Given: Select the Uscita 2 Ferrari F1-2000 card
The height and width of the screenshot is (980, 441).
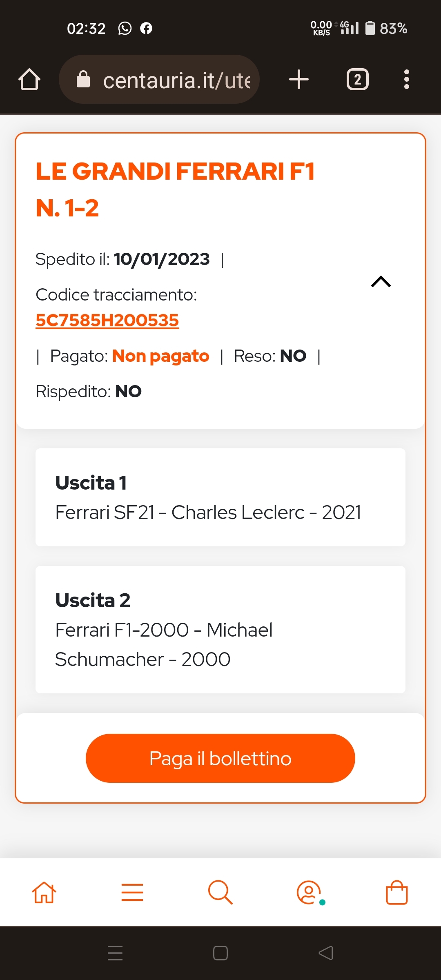Looking at the screenshot, I should pyautogui.click(x=220, y=630).
